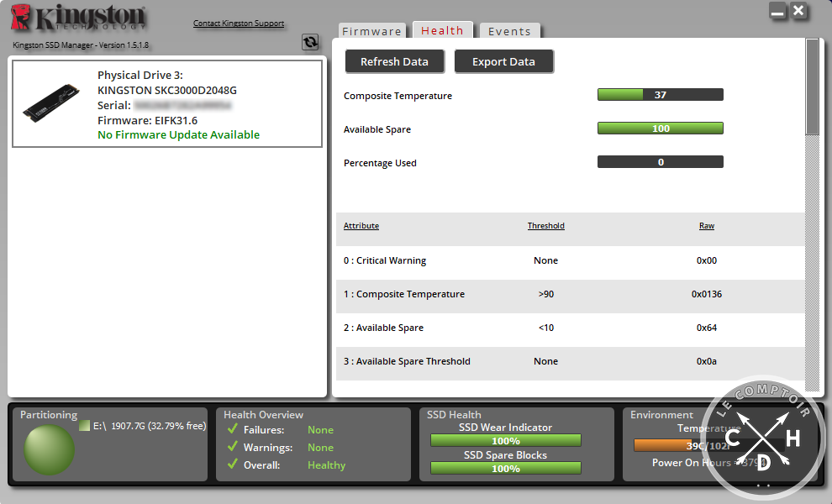The width and height of the screenshot is (832, 504).
Task: Click the SSD Wear Indicator bar
Action: click(x=505, y=439)
